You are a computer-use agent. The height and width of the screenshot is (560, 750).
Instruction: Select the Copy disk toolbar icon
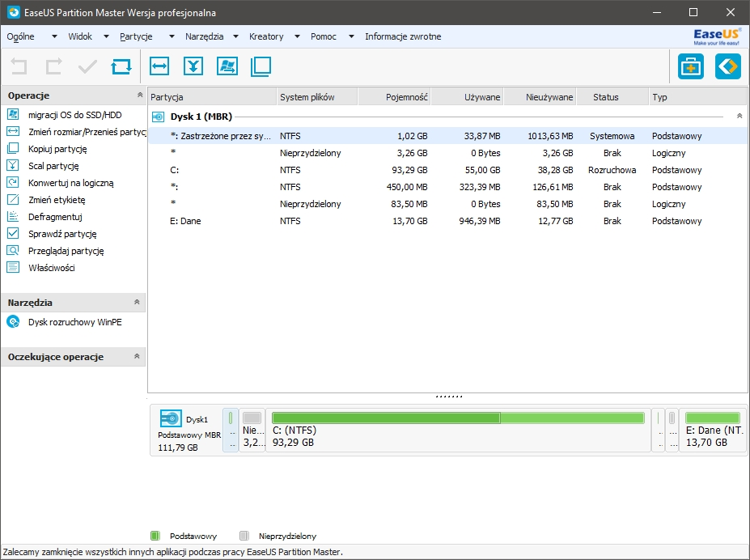click(261, 66)
